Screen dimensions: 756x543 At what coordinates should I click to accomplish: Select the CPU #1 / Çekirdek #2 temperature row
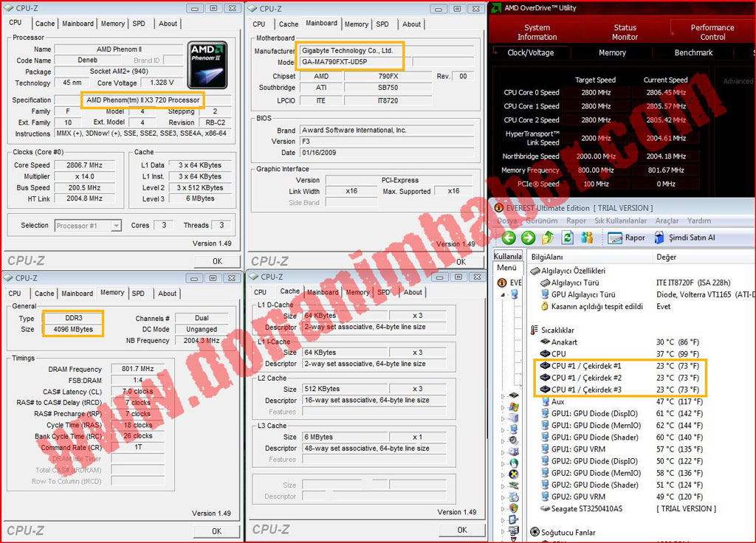(619, 378)
